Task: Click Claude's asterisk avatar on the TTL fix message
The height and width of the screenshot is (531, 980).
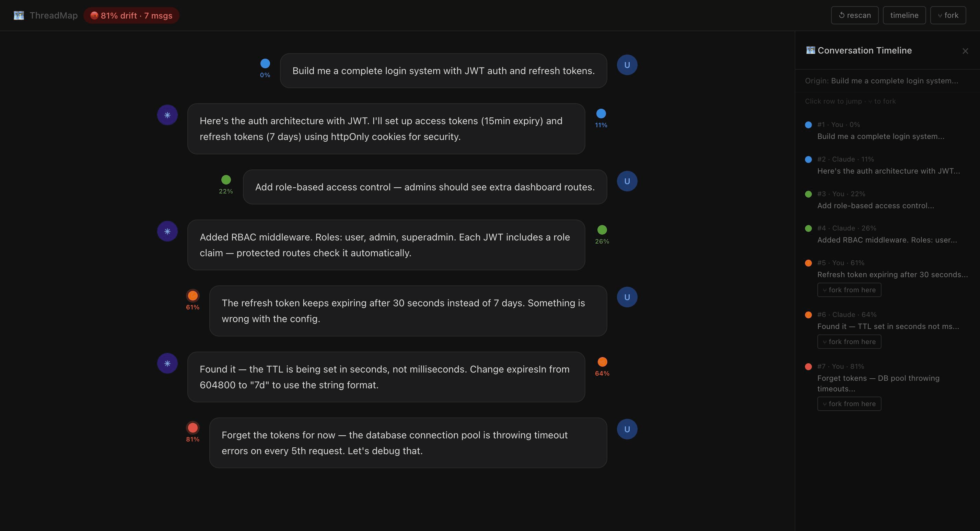Action: (167, 363)
